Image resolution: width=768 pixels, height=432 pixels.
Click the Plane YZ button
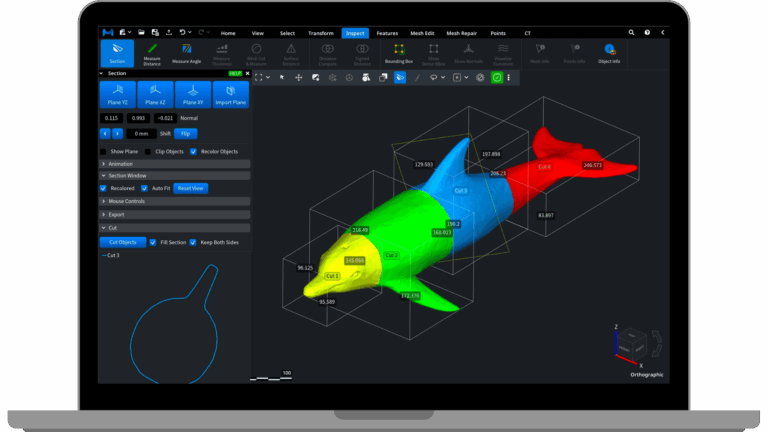117,95
